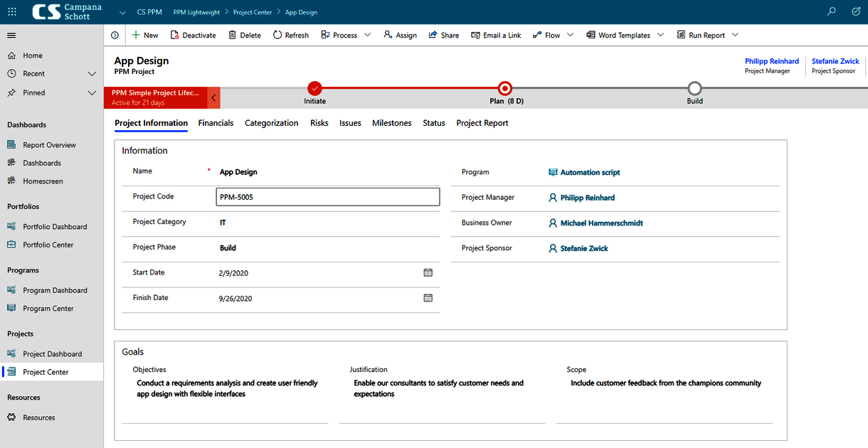Click Word Templates command
Viewport: 868px width, 448px height.
[x=618, y=35]
